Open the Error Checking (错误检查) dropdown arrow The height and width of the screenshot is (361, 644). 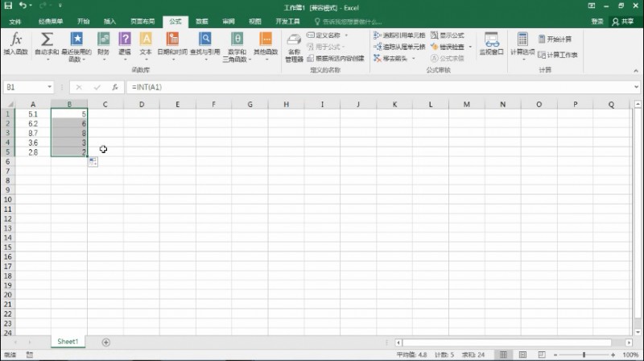click(470, 47)
